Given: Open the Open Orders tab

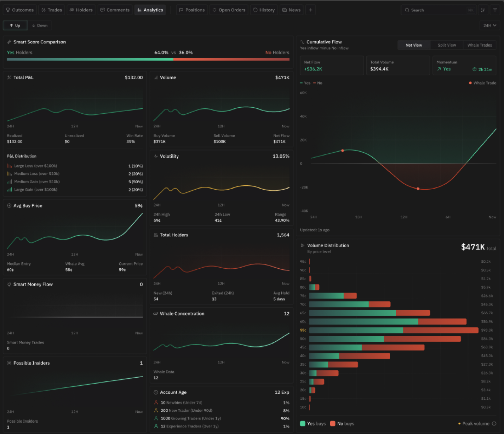Looking at the screenshot, I should [229, 10].
